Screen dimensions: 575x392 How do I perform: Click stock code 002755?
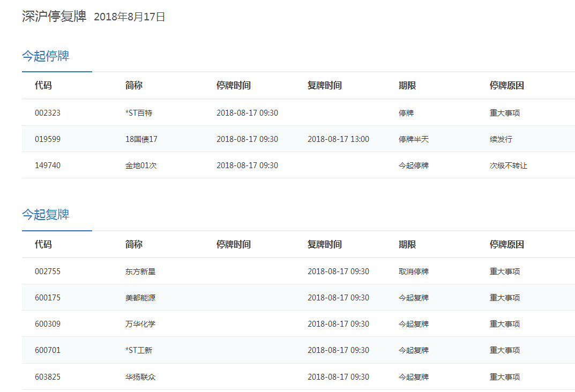[48, 272]
